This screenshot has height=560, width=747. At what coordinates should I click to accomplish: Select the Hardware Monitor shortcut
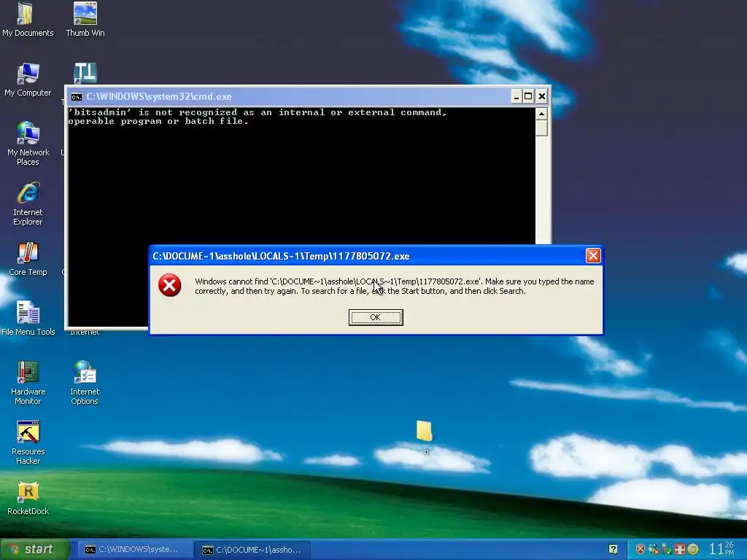point(28,383)
